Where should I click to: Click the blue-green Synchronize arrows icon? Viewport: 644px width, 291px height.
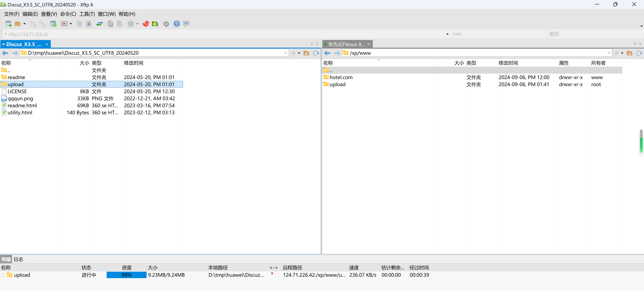(x=99, y=24)
